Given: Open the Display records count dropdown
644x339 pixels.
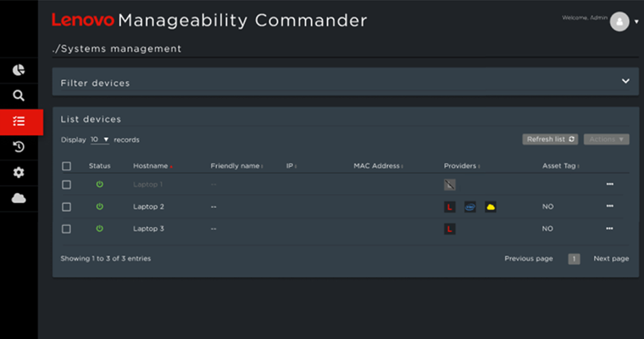Looking at the screenshot, I should (x=100, y=140).
